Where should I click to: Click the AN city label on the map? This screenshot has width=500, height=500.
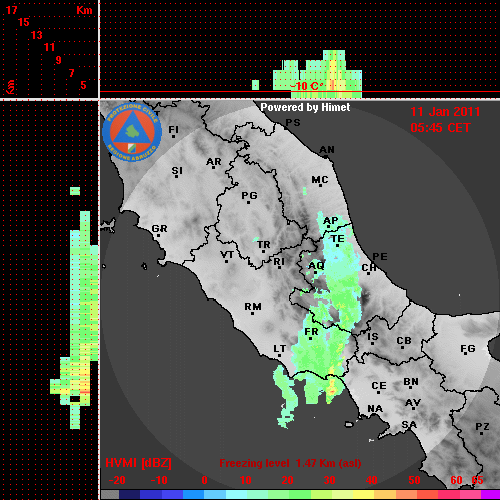327,150
